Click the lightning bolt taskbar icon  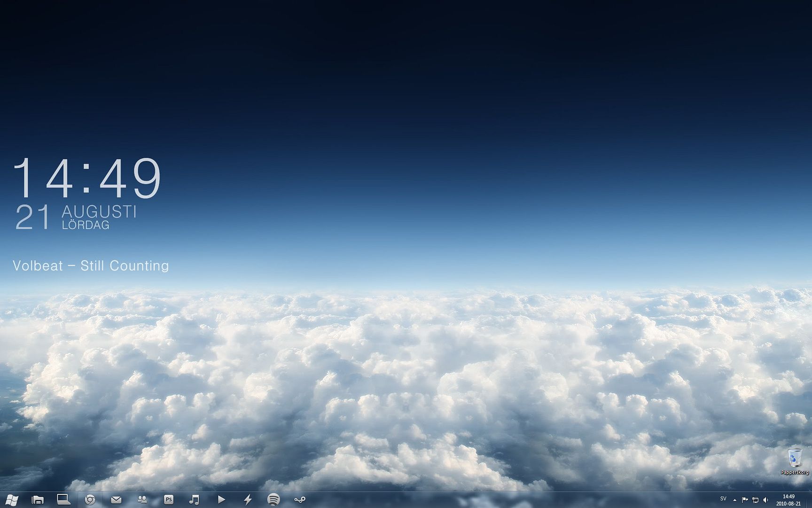pos(248,500)
